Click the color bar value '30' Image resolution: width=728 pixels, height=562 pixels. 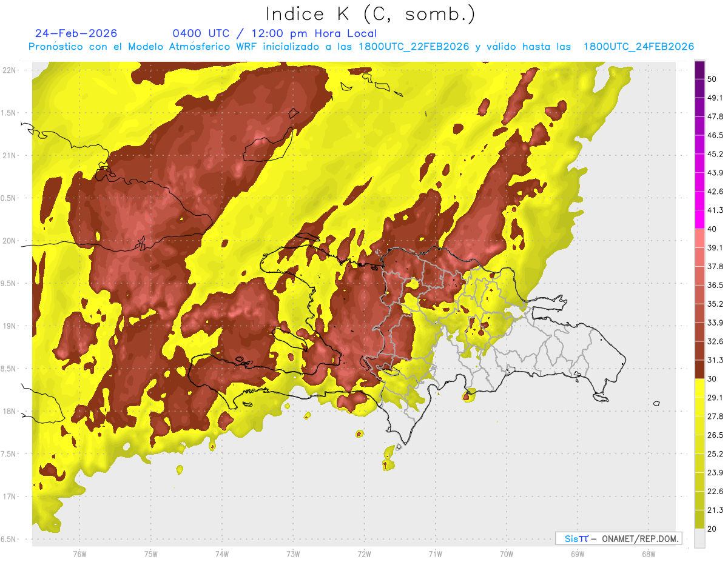click(712, 379)
